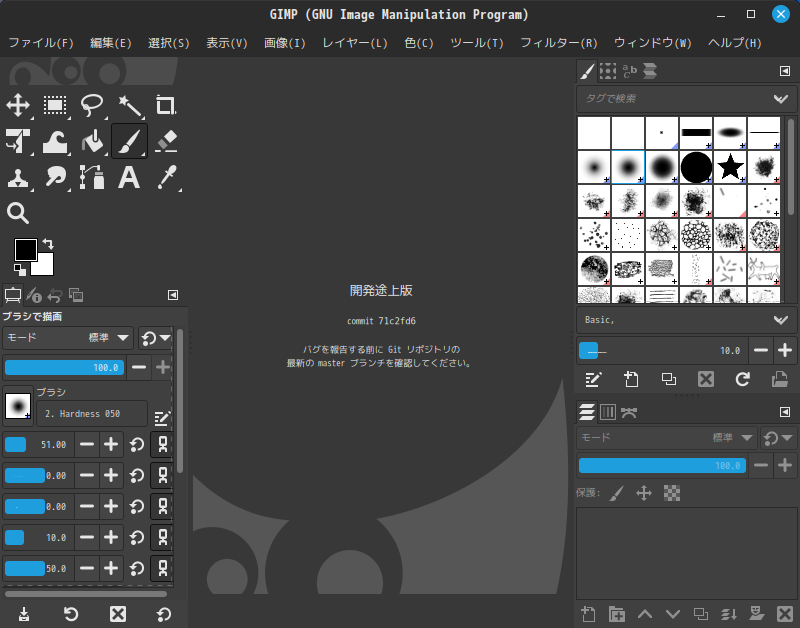The width and height of the screenshot is (800, 628).
Task: Click the brush name field 2. Hardness 050
Action: tap(92, 414)
